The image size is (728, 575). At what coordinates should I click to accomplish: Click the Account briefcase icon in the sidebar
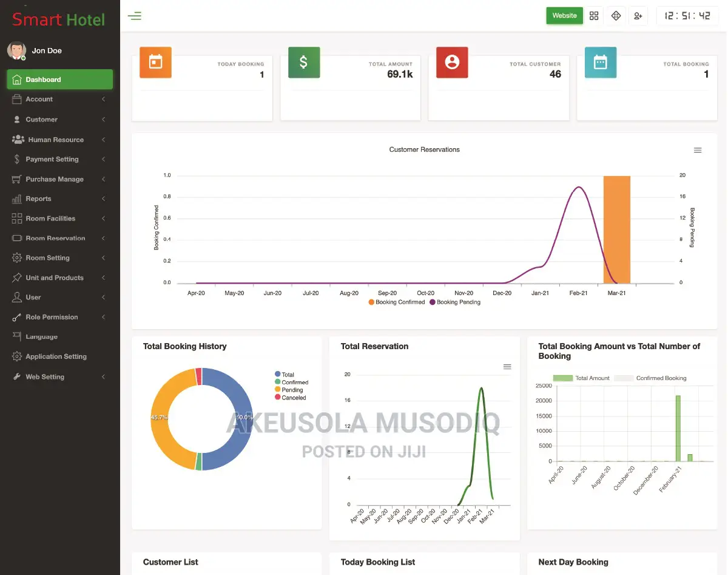pyautogui.click(x=17, y=99)
